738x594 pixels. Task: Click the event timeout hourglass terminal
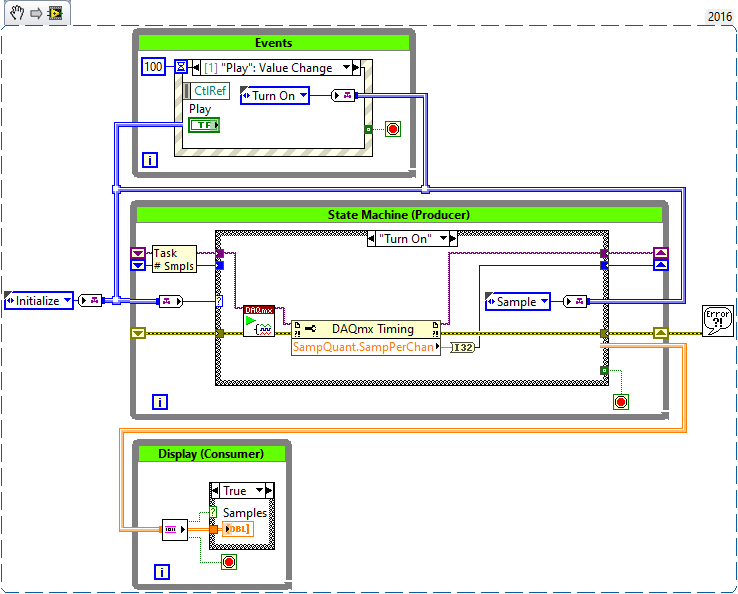point(181,66)
